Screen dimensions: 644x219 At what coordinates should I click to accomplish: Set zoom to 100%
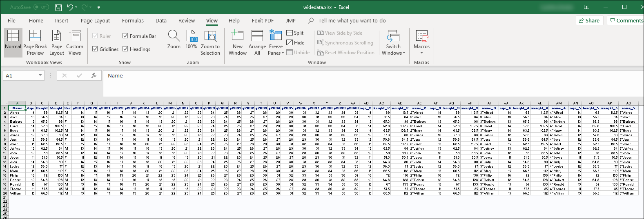click(192, 40)
